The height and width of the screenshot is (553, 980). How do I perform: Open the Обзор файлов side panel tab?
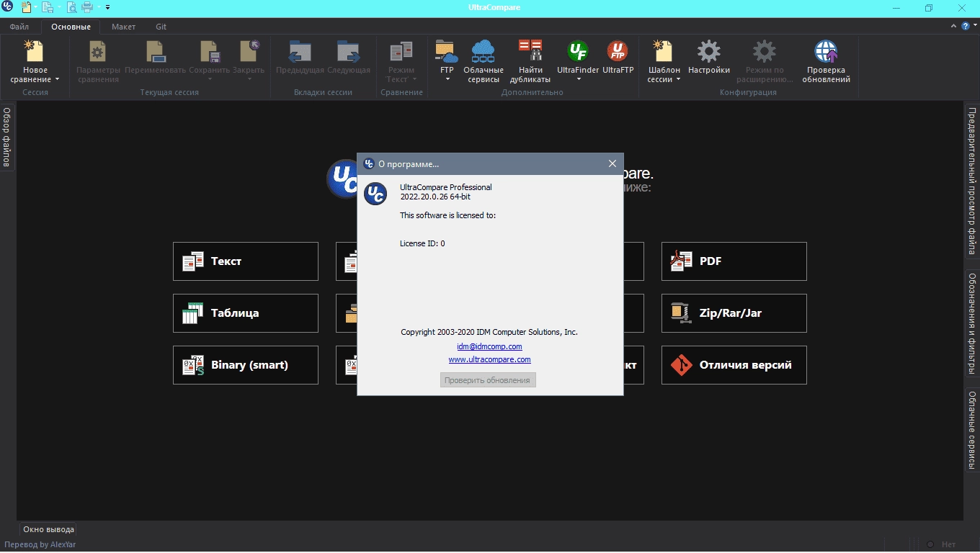tap(6, 137)
